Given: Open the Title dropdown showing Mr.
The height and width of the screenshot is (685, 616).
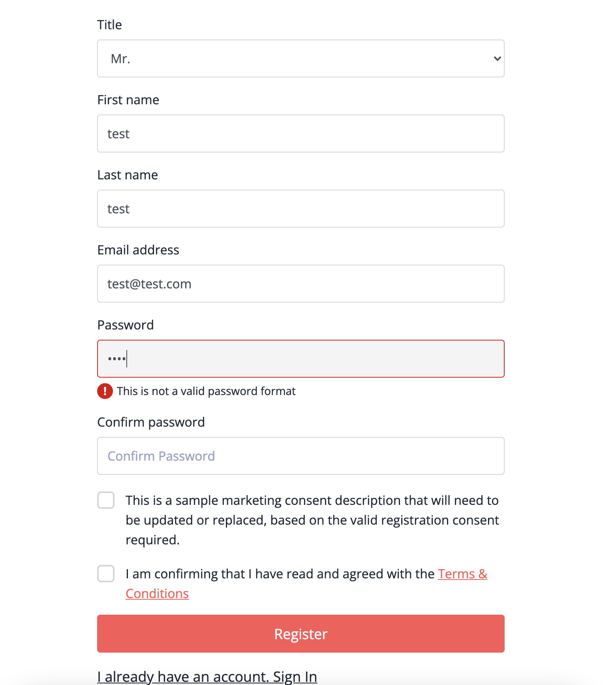Looking at the screenshot, I should pos(301,58).
